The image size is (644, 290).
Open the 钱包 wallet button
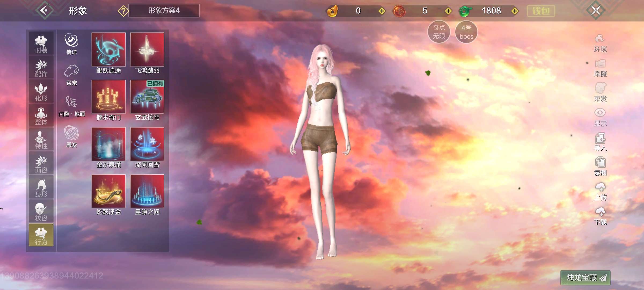[541, 11]
